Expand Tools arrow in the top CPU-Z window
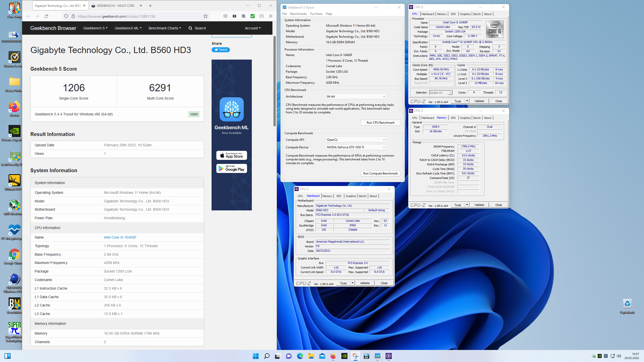 point(467,101)
